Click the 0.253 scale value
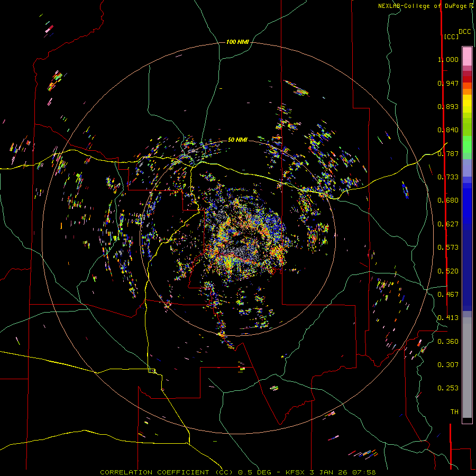This screenshot has width=476, height=476. point(448,388)
